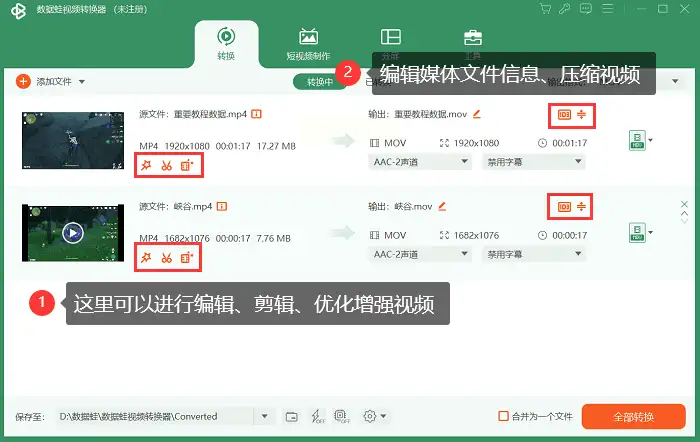Open the toolbox tab
Image resolution: width=700 pixels, height=442 pixels.
(473, 44)
